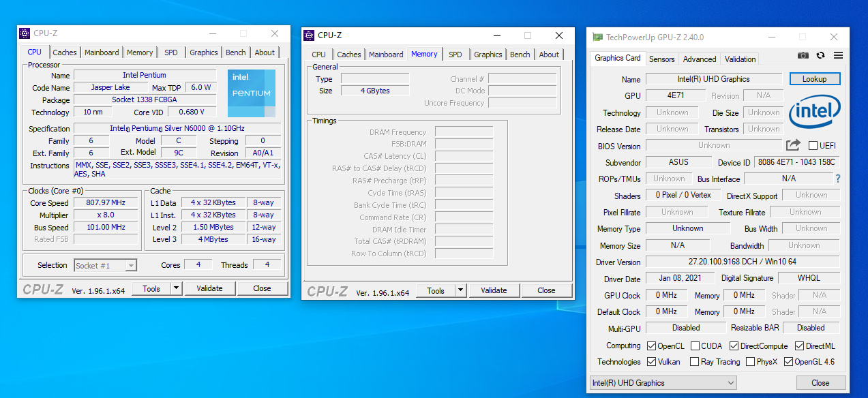Toggle the Ray Tracing checkbox
The width and height of the screenshot is (868, 398).
[x=694, y=362]
